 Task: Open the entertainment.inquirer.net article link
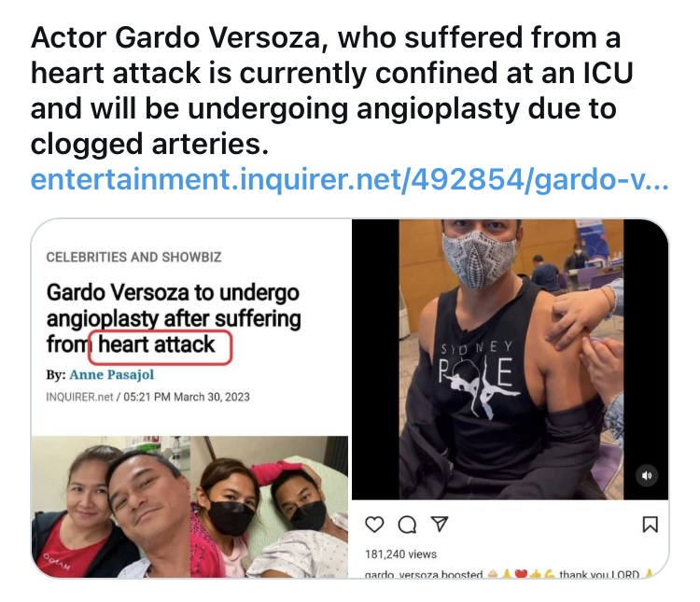[x=350, y=179]
